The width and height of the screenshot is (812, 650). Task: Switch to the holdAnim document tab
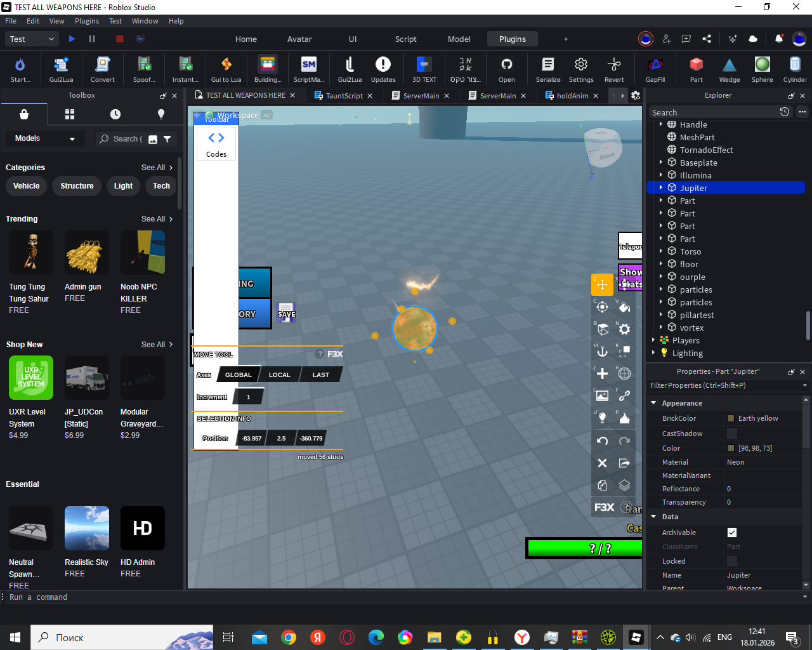(x=572, y=96)
